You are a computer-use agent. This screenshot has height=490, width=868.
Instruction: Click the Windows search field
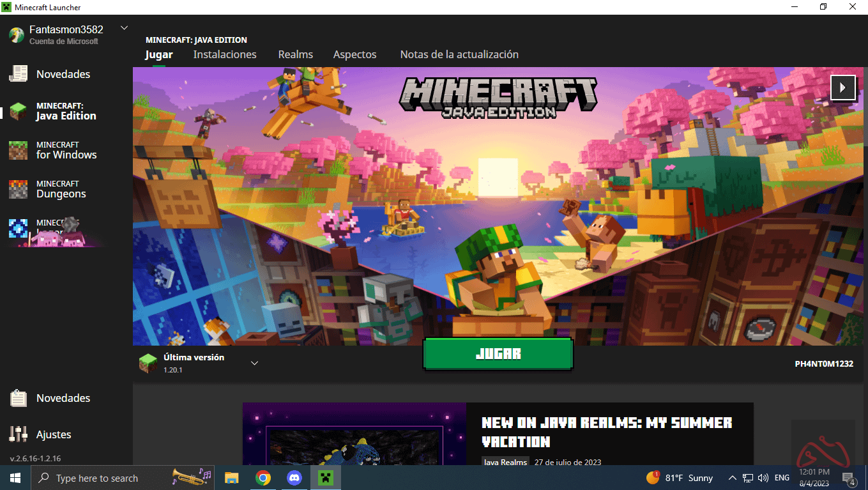tap(121, 477)
